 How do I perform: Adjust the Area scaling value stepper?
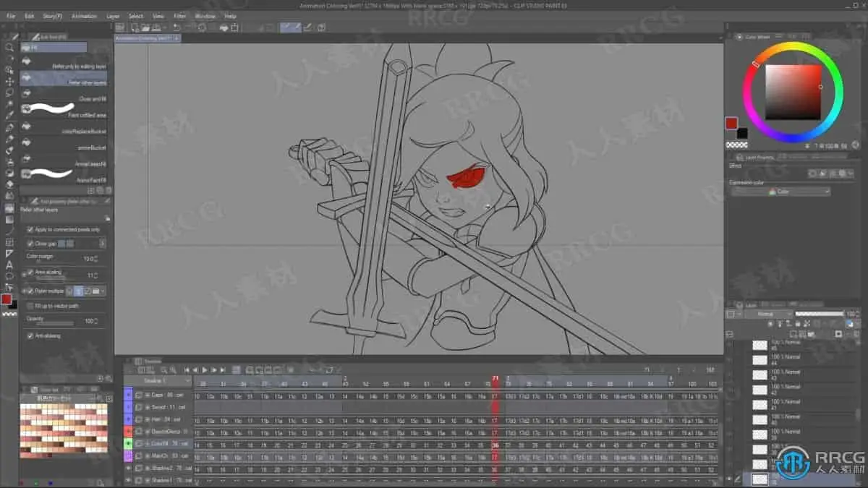[96, 275]
